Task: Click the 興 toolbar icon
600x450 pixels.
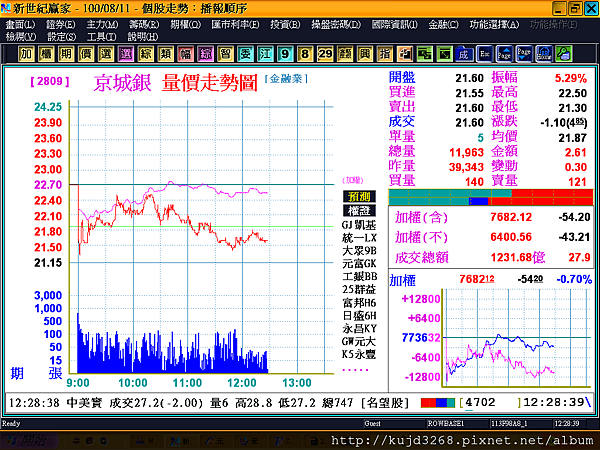Action: click(x=365, y=54)
